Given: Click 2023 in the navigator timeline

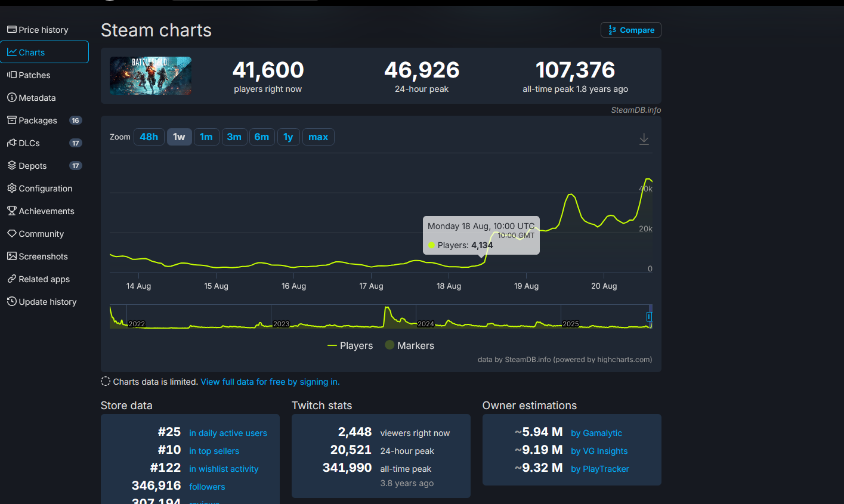Looking at the screenshot, I should click(x=281, y=324).
